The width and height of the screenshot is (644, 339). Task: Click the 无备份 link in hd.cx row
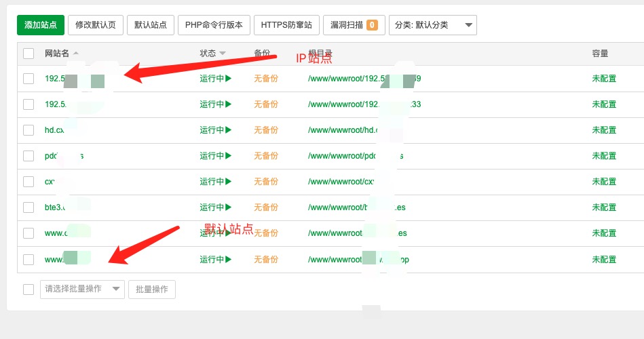point(266,130)
